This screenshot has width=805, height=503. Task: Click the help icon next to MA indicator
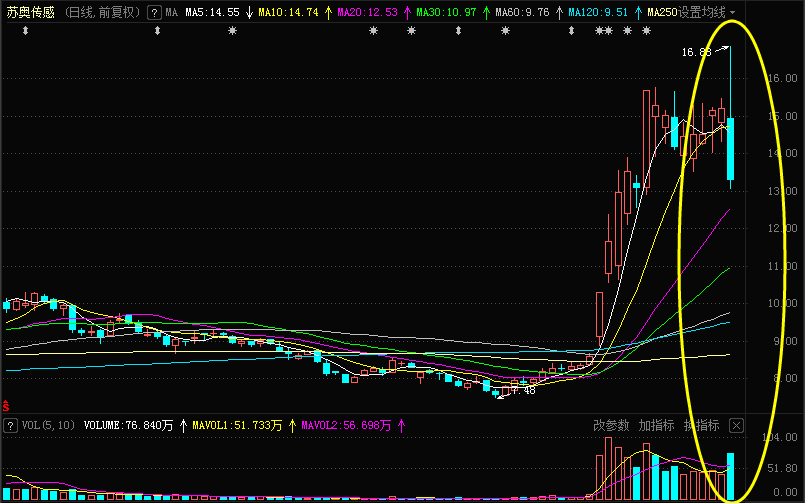(x=154, y=13)
